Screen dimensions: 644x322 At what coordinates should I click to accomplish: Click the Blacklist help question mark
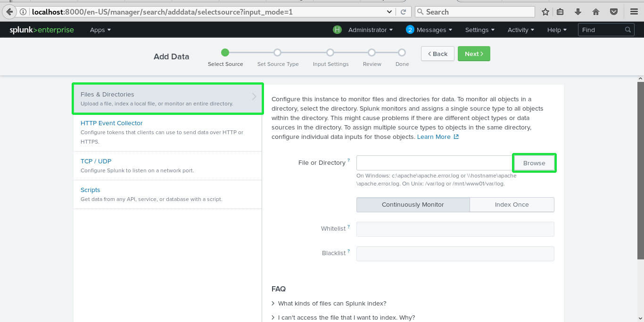(x=348, y=251)
